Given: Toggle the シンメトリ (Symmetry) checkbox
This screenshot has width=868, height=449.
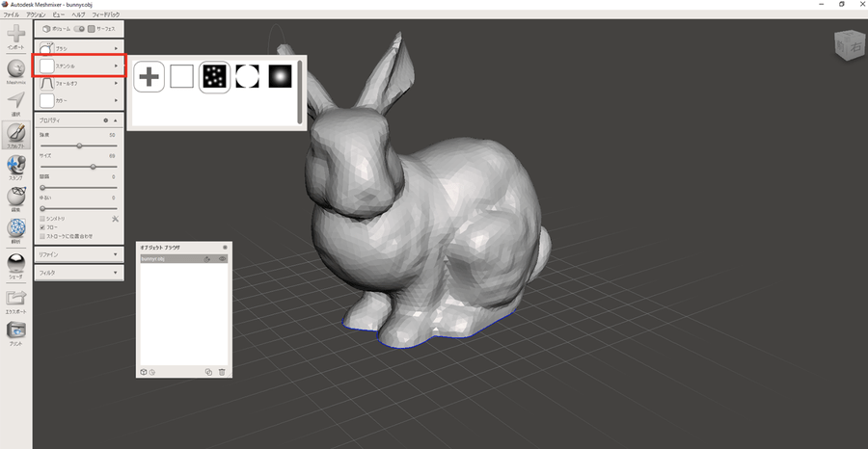Looking at the screenshot, I should point(41,219).
